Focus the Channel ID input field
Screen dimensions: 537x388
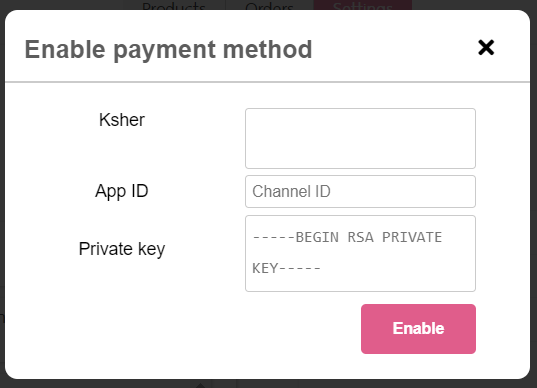tap(360, 191)
